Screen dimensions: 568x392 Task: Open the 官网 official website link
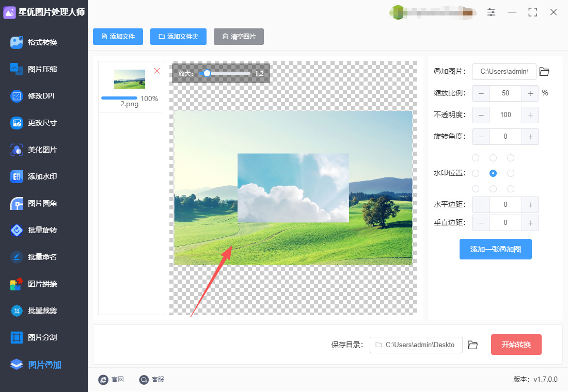click(x=111, y=379)
